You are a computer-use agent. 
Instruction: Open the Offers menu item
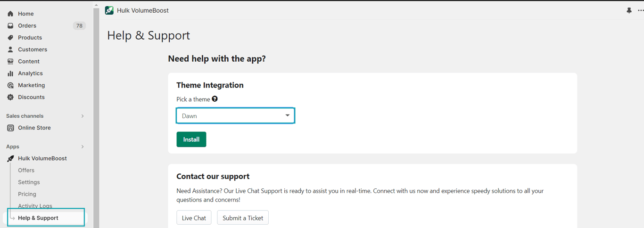coord(26,170)
